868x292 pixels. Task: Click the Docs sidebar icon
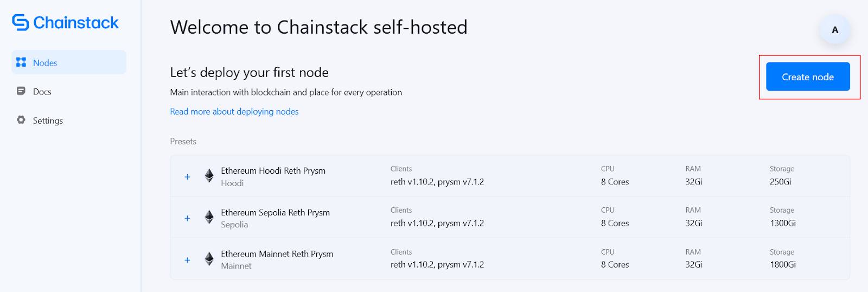(x=21, y=91)
